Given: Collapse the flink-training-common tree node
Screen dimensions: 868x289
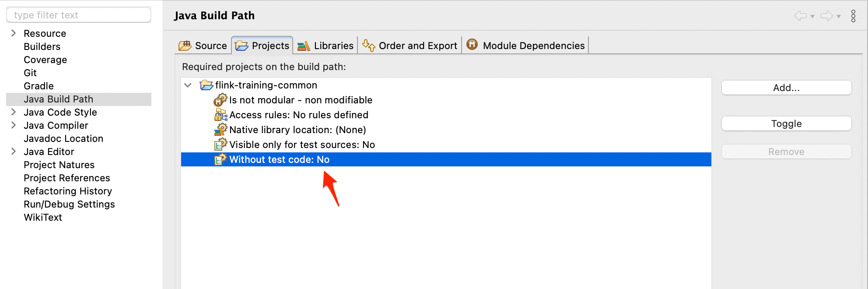Looking at the screenshot, I should (188, 85).
